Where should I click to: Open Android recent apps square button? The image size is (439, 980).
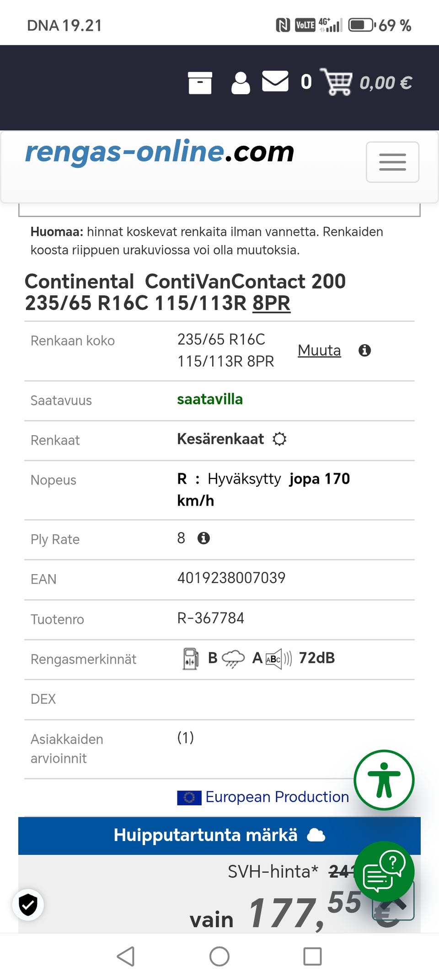(x=312, y=956)
